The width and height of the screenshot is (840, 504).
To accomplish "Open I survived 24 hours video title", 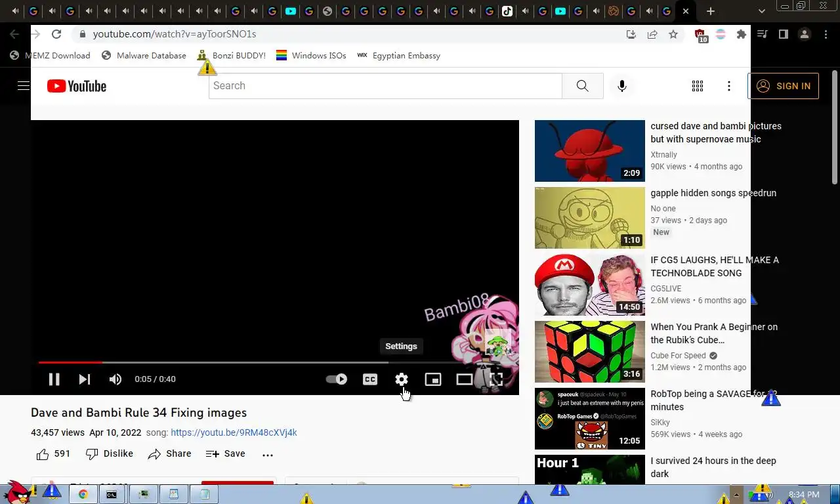I will coord(713,467).
